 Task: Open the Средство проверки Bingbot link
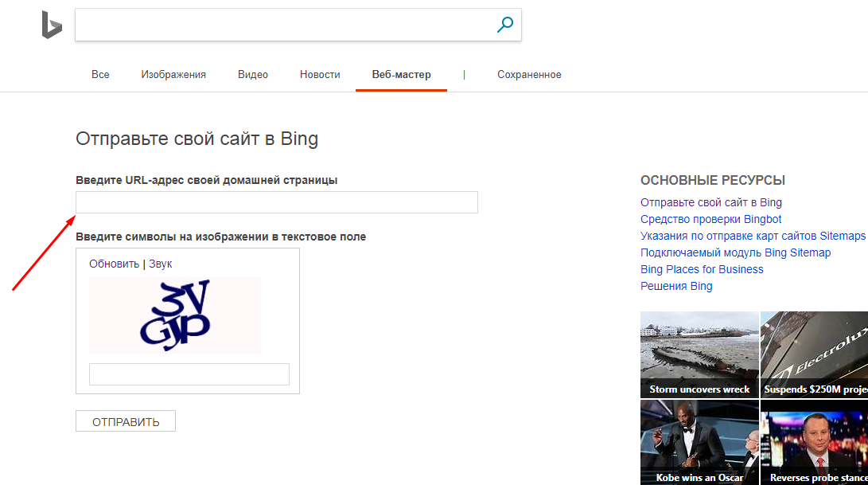[x=710, y=219]
